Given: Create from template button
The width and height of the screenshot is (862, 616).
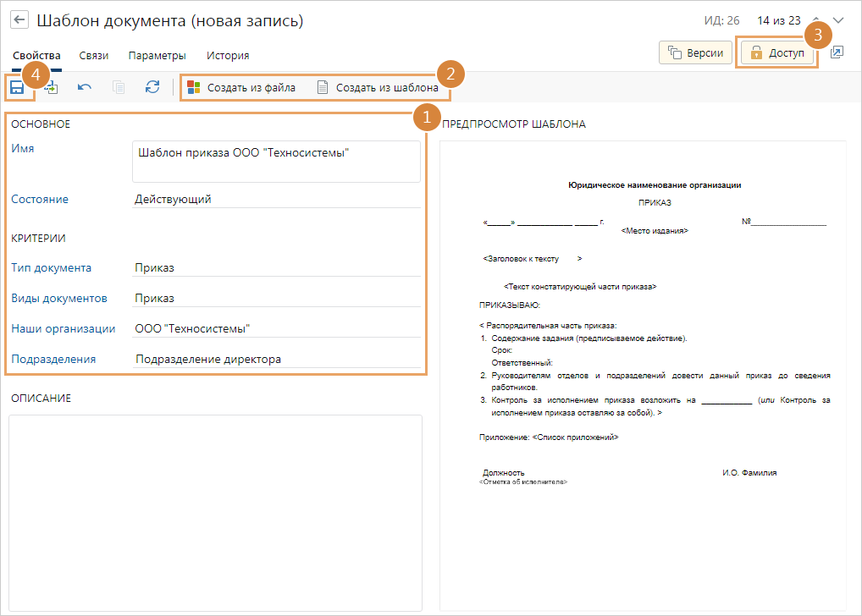Looking at the screenshot, I should [x=377, y=87].
